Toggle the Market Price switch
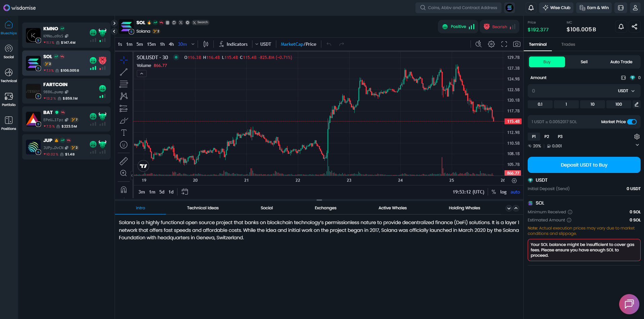 [632, 122]
